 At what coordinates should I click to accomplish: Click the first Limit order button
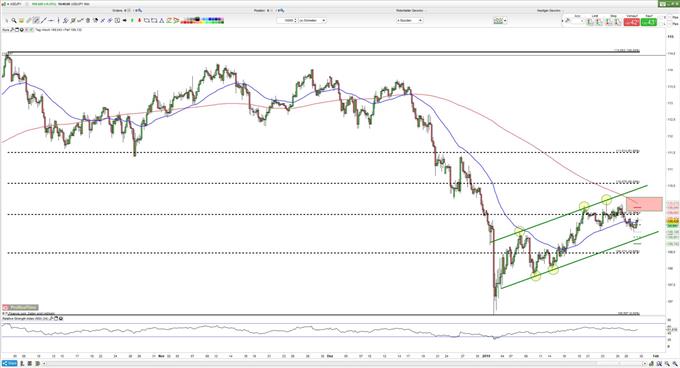click(x=590, y=22)
